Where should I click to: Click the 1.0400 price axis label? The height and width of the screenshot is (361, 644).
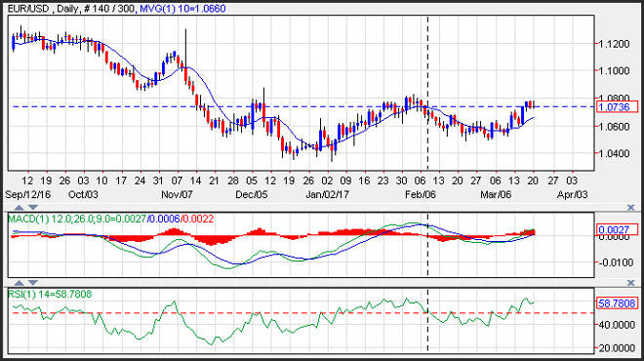pyautogui.click(x=615, y=153)
